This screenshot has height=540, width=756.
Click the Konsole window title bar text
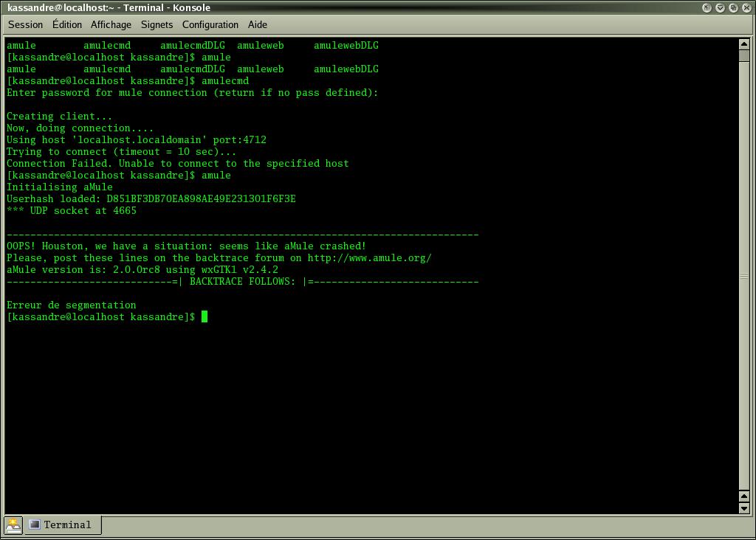(109, 7)
